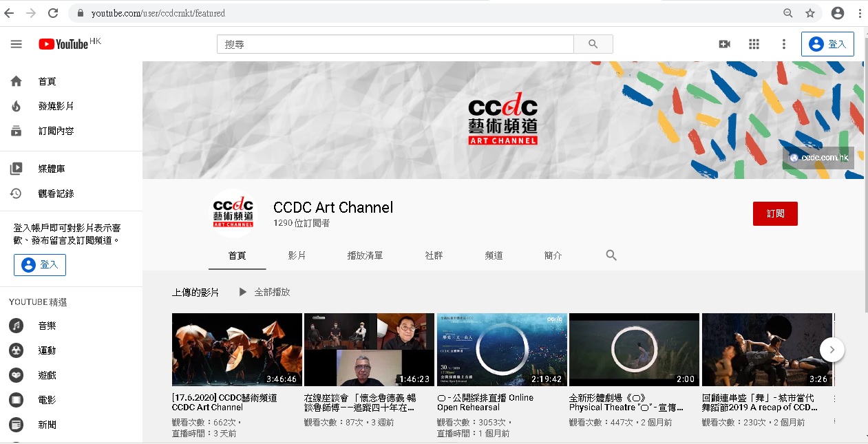Click browser forward arrow
This screenshot has width=868, height=444.
[x=31, y=13]
